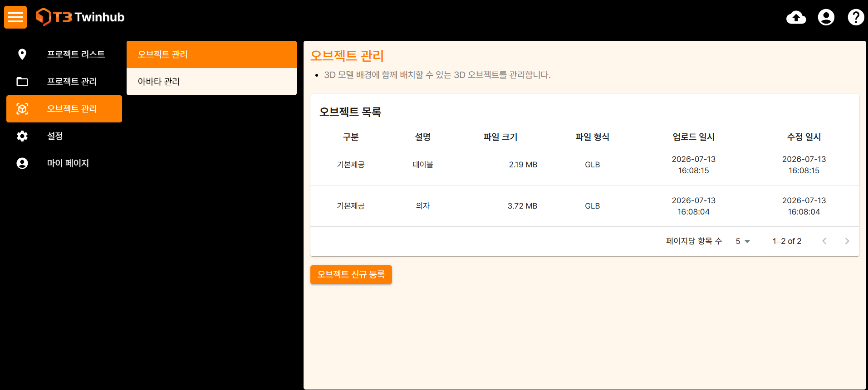The width and height of the screenshot is (868, 390).
Task: Click the 업로드 일시 column header
Action: (693, 137)
